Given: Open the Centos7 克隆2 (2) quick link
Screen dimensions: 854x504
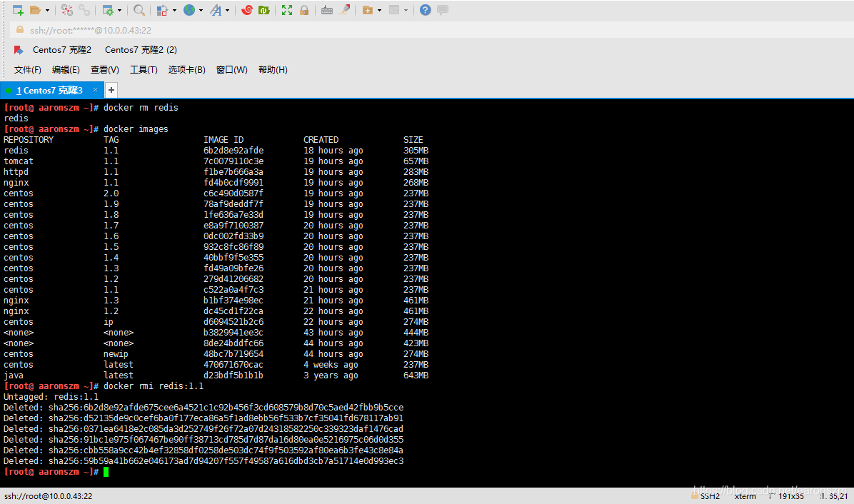Looking at the screenshot, I should [141, 50].
